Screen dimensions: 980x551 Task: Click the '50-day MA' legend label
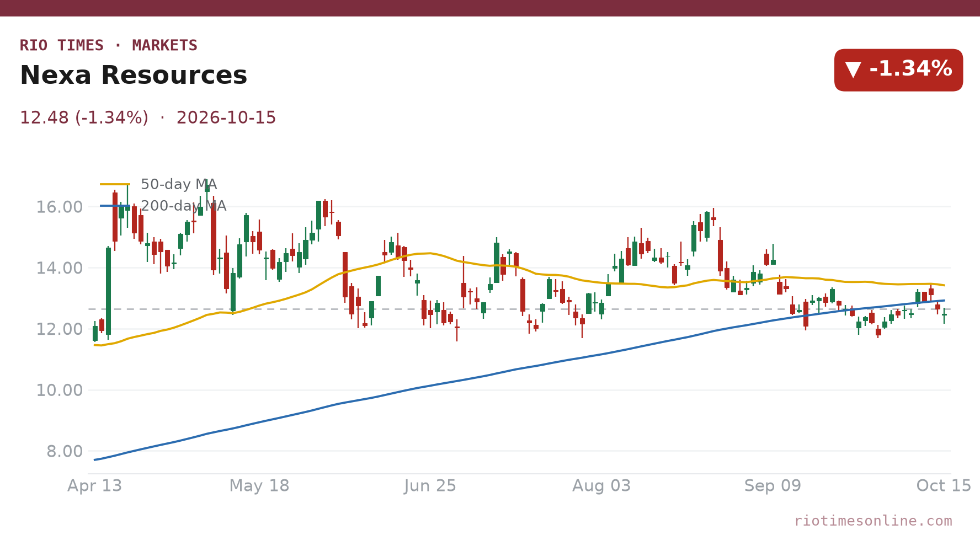179,184
